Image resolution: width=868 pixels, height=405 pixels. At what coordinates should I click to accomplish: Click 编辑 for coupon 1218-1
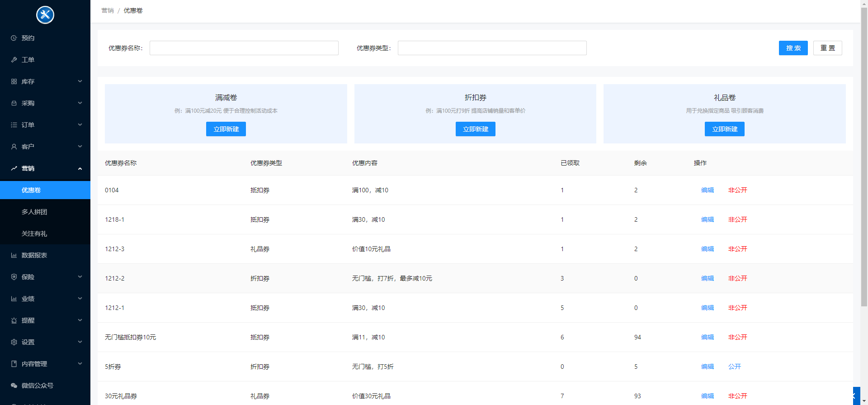click(708, 219)
